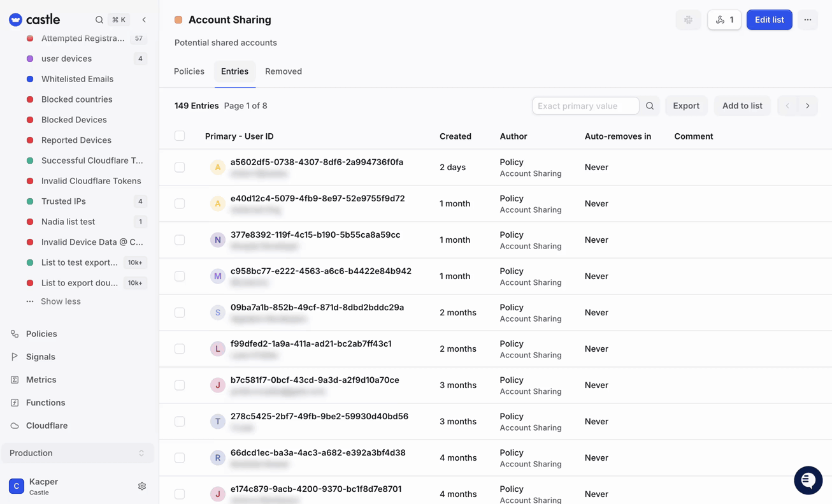Check the 377e8392 entry checkbox

[x=180, y=240]
